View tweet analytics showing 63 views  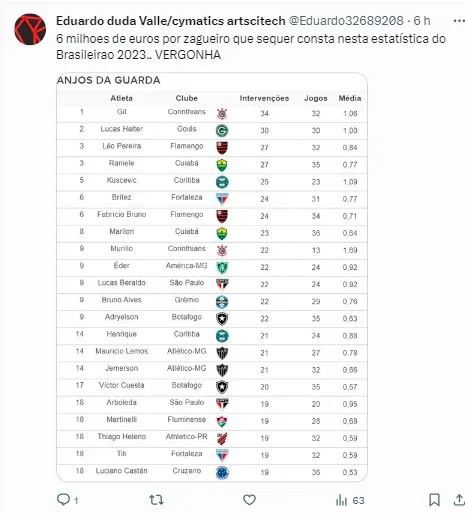(350, 500)
